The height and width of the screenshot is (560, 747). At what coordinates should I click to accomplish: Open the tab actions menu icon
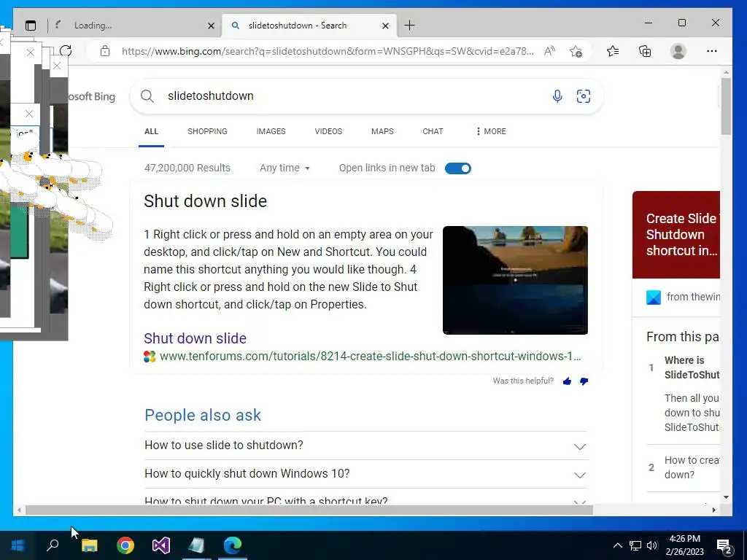31,26
